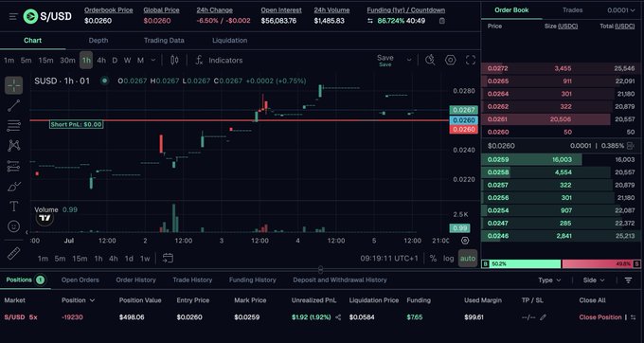Open the Fibonacci retracement tool
Screen dimensions: 644x343
[13, 126]
